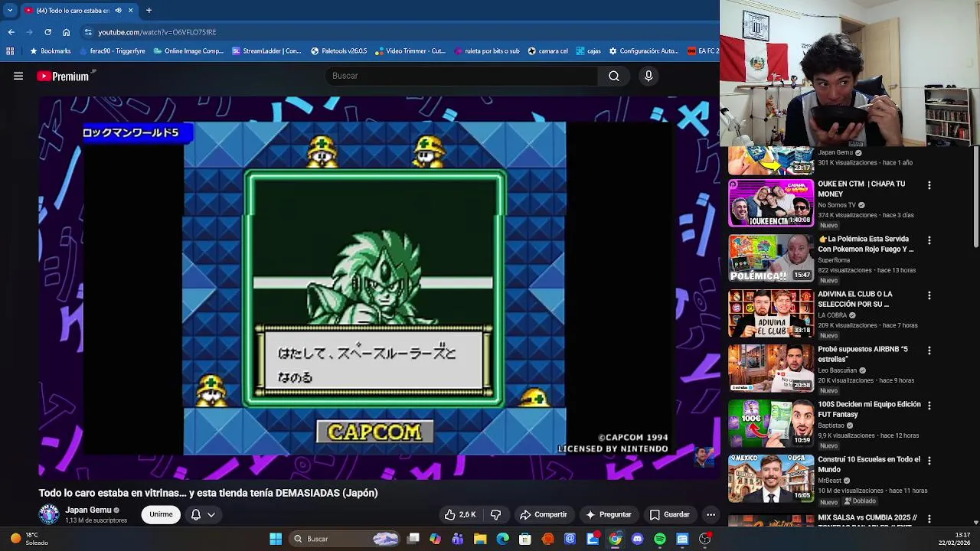Share the video with Compartir
Image resolution: width=980 pixels, height=551 pixels.
[x=543, y=514]
